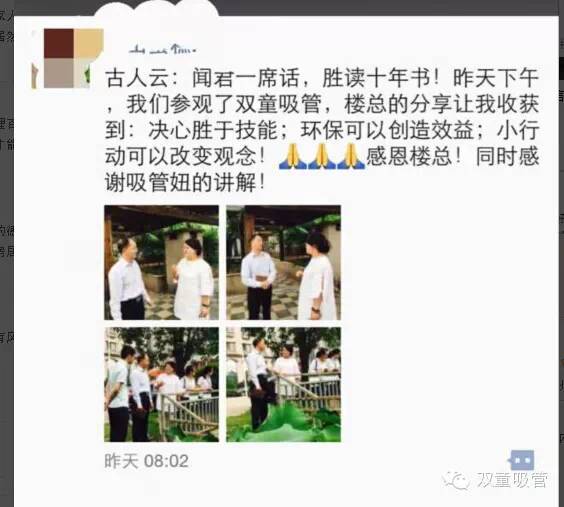Click the 昨天 08:02 timestamp
Image resolution: width=564 pixels, height=507 pixels.
coord(146,461)
